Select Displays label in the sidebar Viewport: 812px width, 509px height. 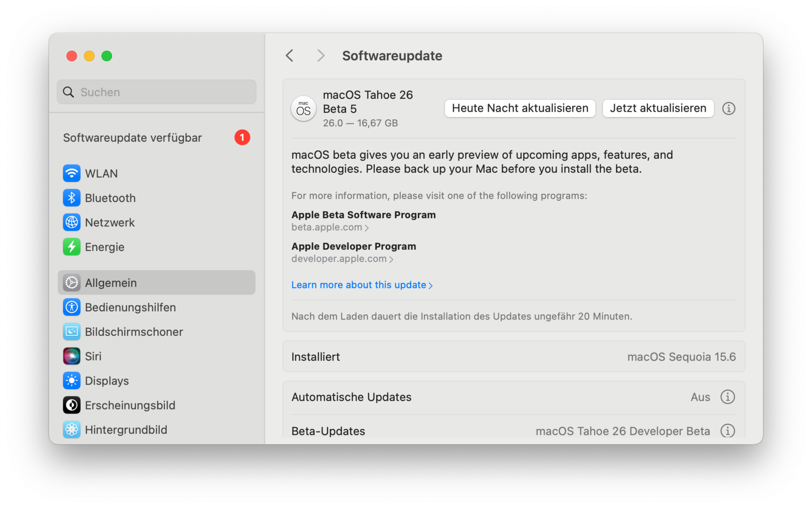tap(107, 381)
